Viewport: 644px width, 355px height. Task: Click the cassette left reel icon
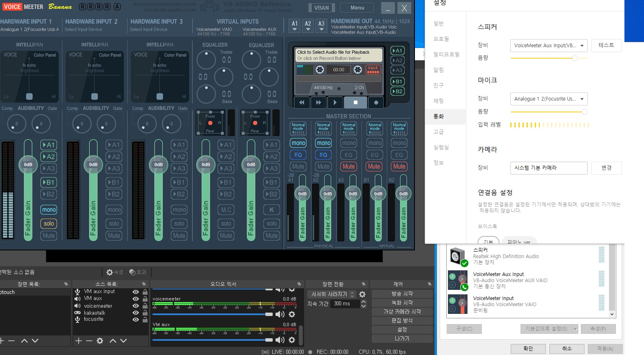(320, 70)
